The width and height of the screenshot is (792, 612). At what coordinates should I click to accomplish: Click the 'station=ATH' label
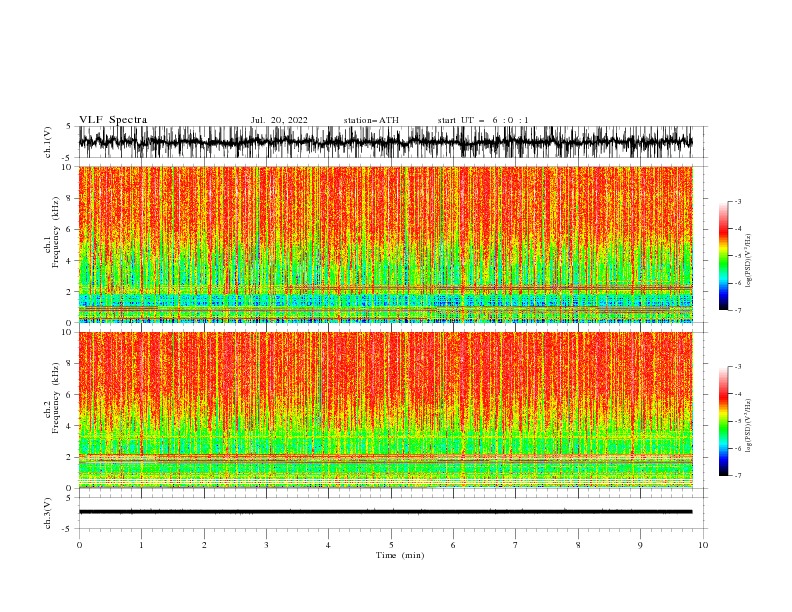(371, 120)
